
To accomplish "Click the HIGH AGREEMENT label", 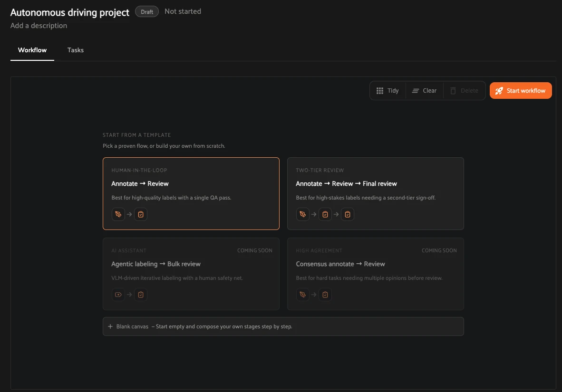I will [x=319, y=250].
